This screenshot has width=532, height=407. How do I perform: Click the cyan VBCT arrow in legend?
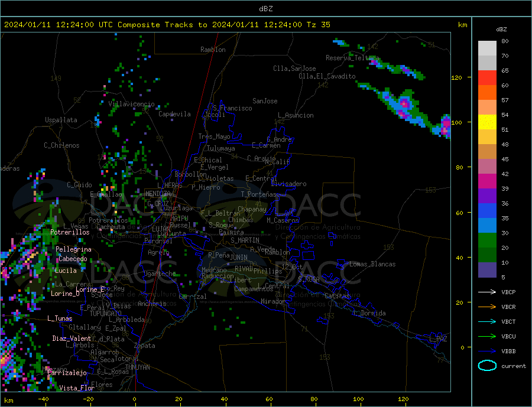coord(487,321)
